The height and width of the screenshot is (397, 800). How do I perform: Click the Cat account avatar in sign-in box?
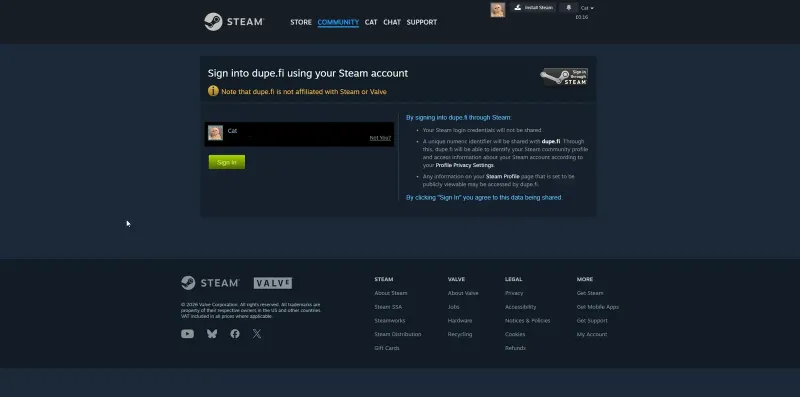tap(215, 133)
